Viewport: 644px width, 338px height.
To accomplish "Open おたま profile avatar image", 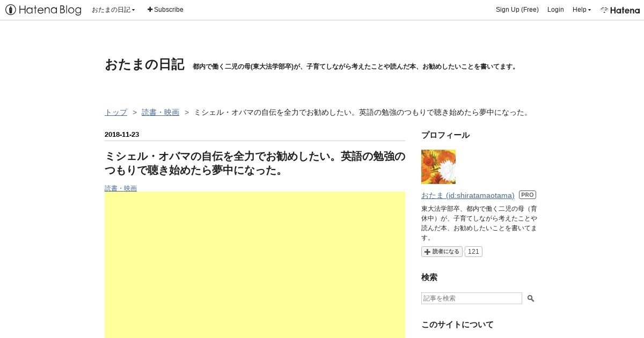I will click(438, 167).
